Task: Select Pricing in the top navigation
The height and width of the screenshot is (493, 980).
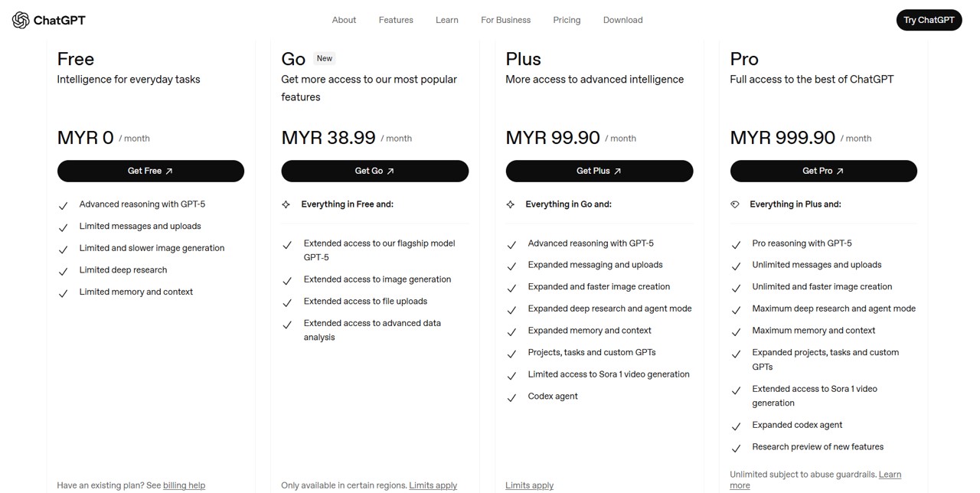Action: click(x=567, y=20)
